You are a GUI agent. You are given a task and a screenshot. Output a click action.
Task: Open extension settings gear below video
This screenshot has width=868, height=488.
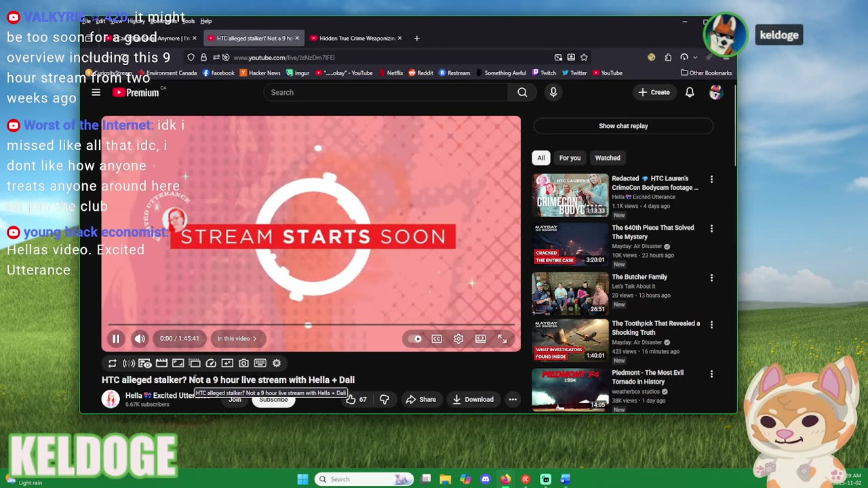click(276, 363)
